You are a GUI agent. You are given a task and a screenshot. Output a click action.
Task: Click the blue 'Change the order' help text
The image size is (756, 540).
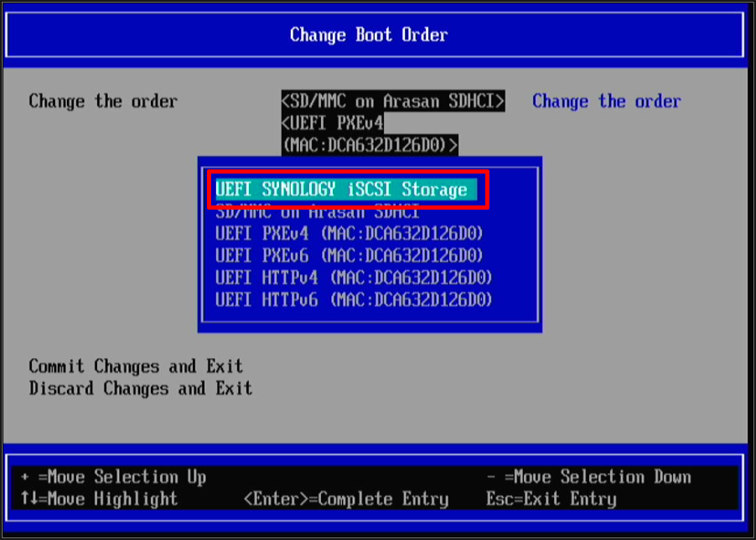[607, 101]
